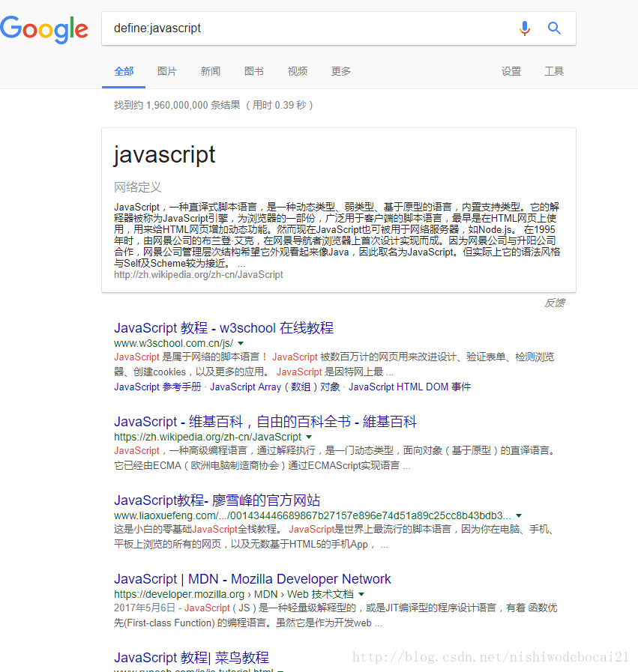Click the developer.mozilla.org breadcrumb URL text
The width and height of the screenshot is (638, 672).
tap(234, 594)
